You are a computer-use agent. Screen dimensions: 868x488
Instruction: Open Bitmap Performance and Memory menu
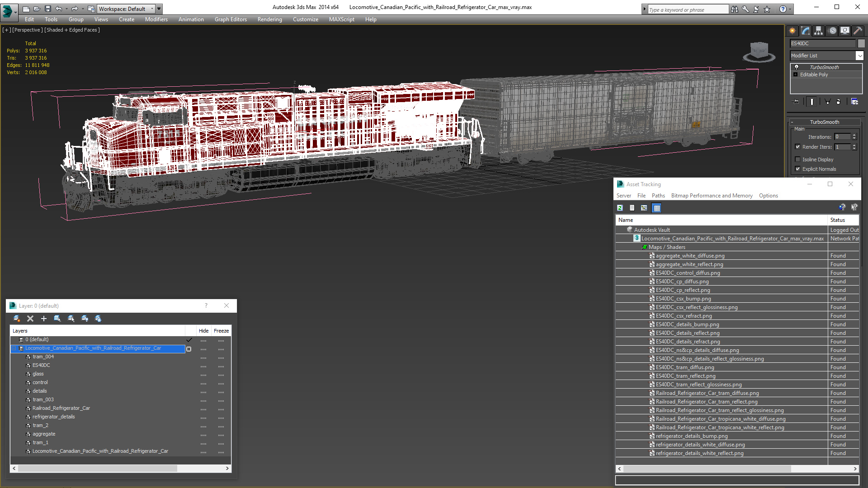pyautogui.click(x=712, y=196)
